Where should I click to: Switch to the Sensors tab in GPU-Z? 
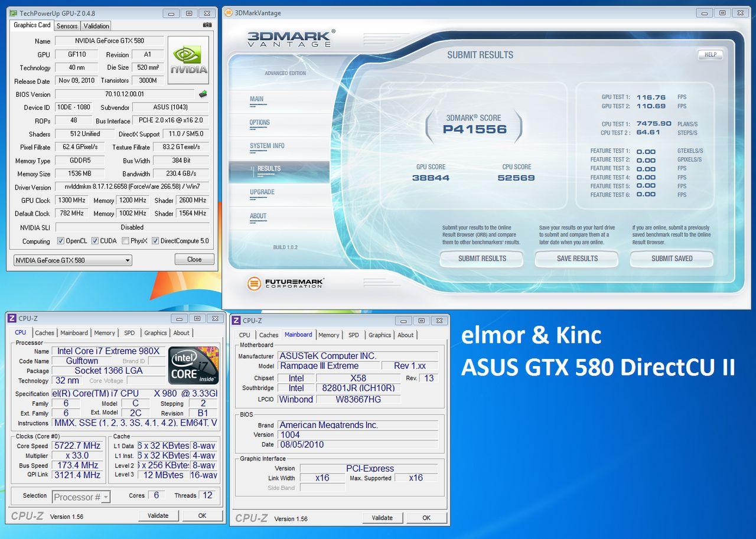67,26
